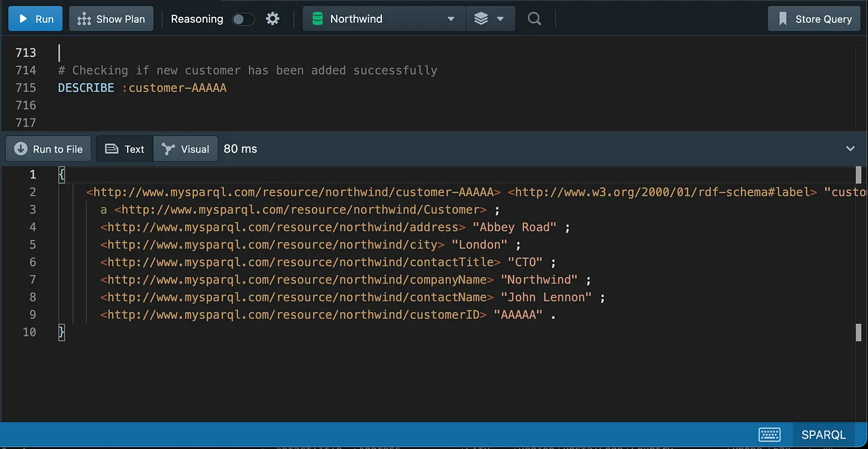This screenshot has height=449, width=868.
Task: Click ':customer-AAAAA' in the query editor
Action: point(174,87)
